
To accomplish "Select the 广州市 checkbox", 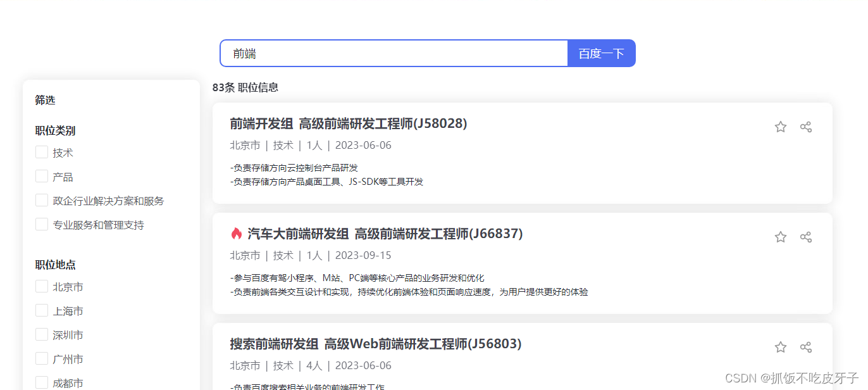I will [42, 358].
